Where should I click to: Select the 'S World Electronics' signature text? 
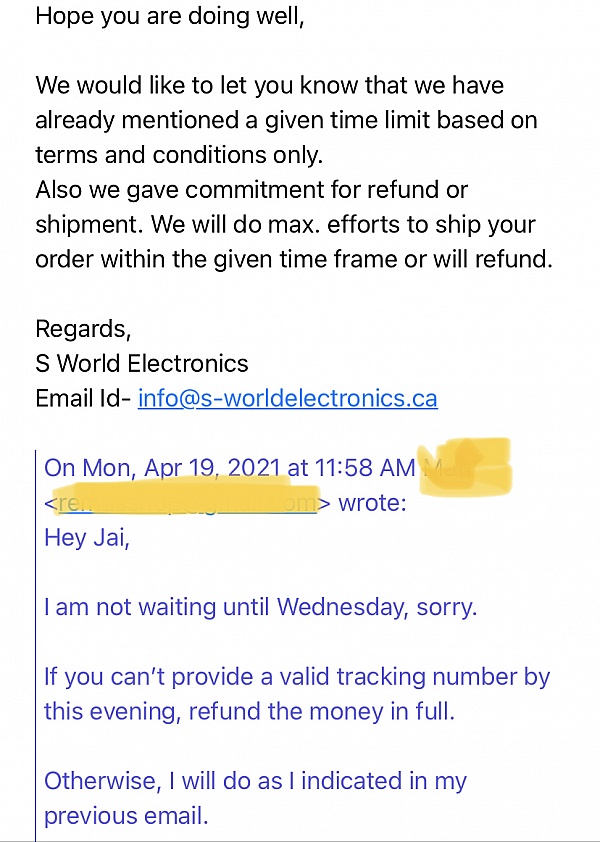[x=142, y=364]
